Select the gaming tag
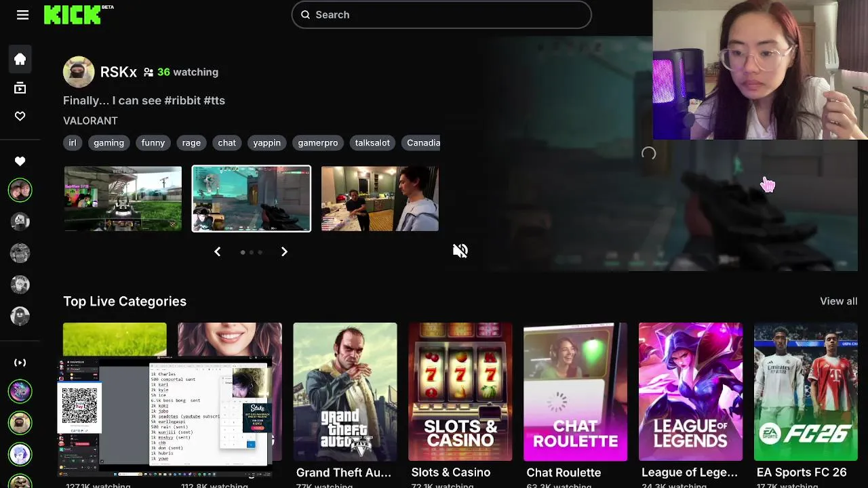Screen dimensions: 868x488 [x=108, y=142]
